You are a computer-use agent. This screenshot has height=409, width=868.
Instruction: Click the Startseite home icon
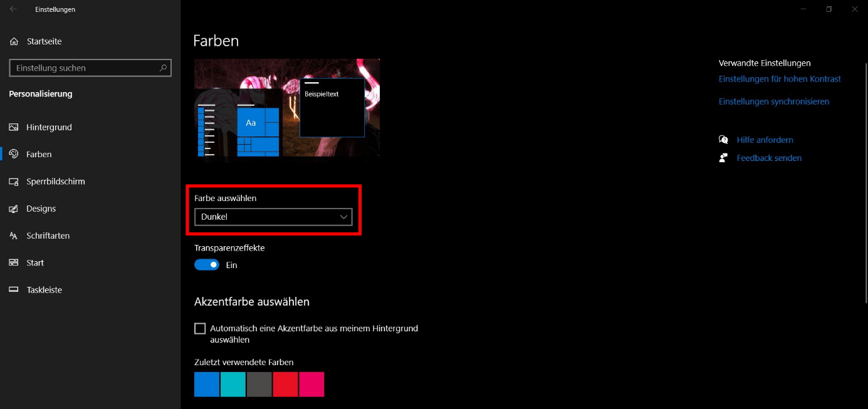click(14, 41)
